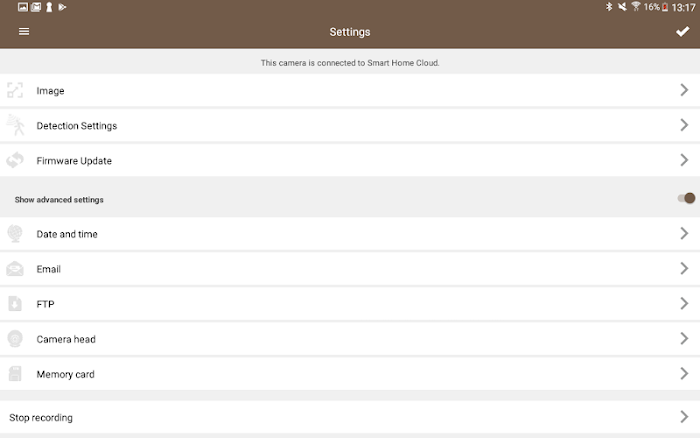Expand the Memory card chevron arrow

coord(684,374)
